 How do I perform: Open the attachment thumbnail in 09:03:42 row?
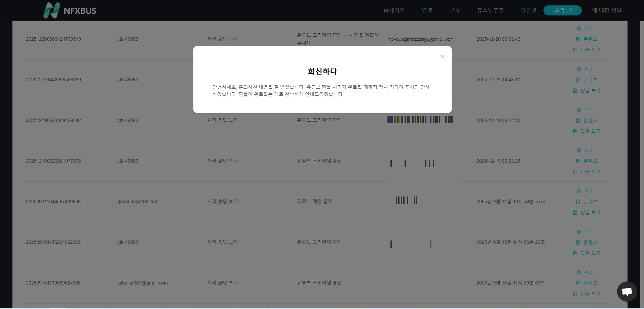[x=420, y=39]
